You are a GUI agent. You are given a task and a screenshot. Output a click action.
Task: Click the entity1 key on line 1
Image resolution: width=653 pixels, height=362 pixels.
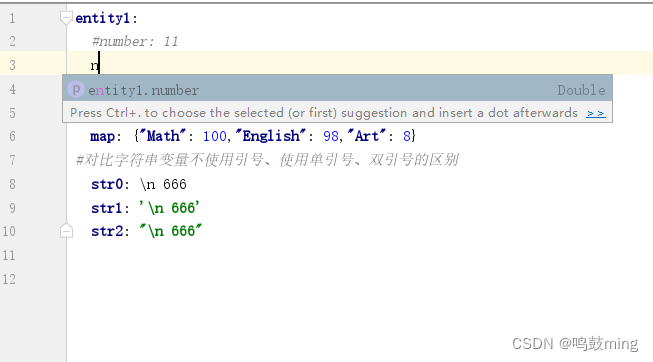(x=102, y=18)
